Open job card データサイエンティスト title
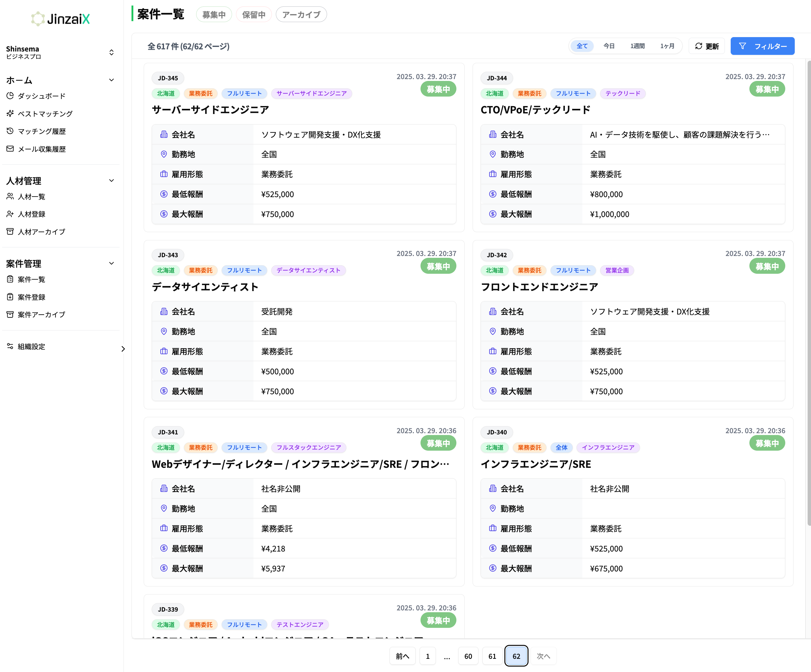 tap(205, 287)
